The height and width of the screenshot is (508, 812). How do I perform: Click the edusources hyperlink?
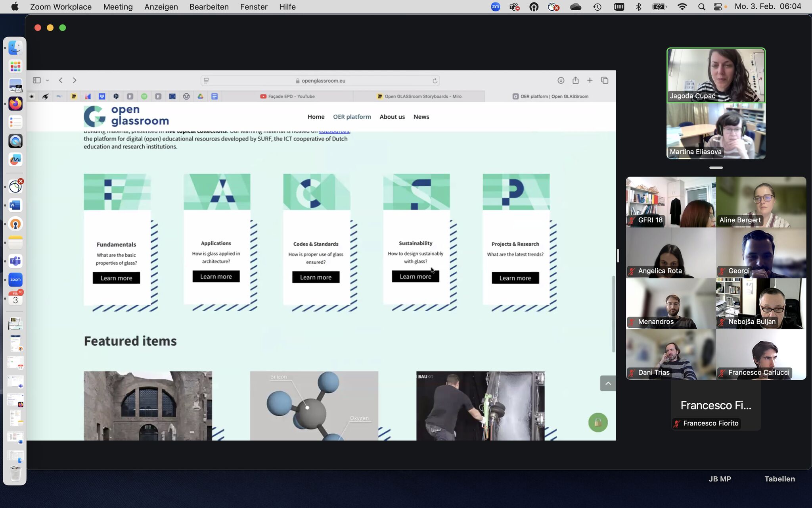pos(334,132)
